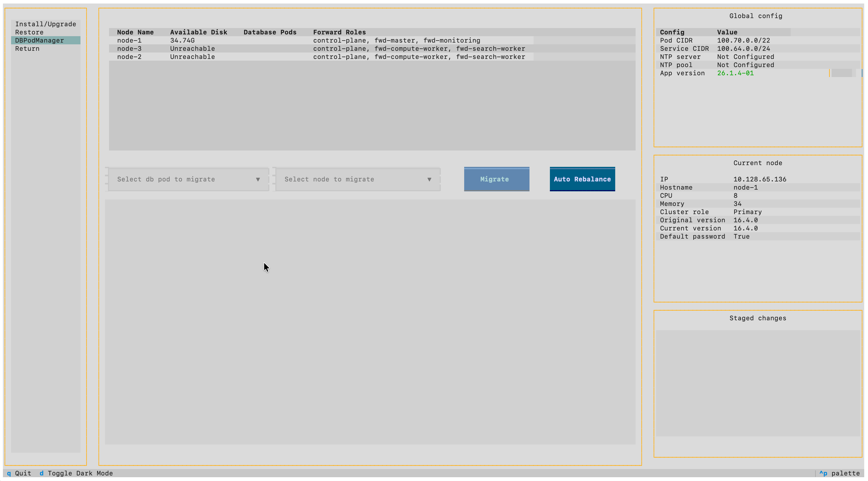Click the App version value 26.1.4-01
The height and width of the screenshot is (481, 868).
click(x=735, y=73)
